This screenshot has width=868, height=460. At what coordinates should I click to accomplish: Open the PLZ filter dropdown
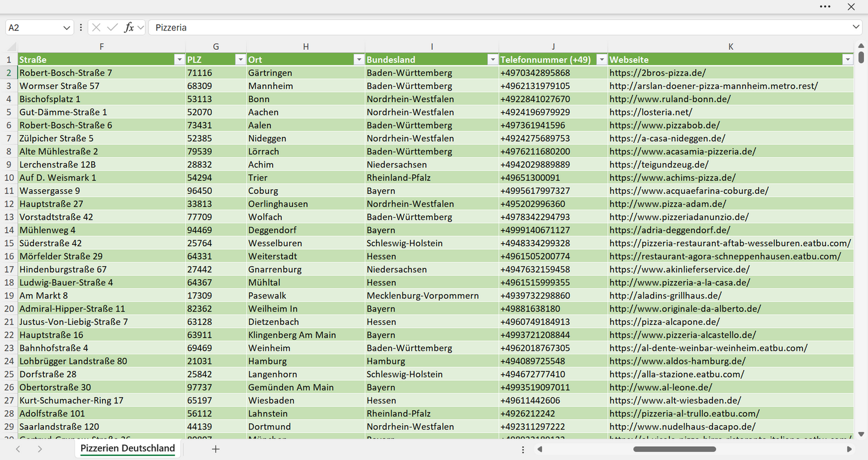point(240,59)
